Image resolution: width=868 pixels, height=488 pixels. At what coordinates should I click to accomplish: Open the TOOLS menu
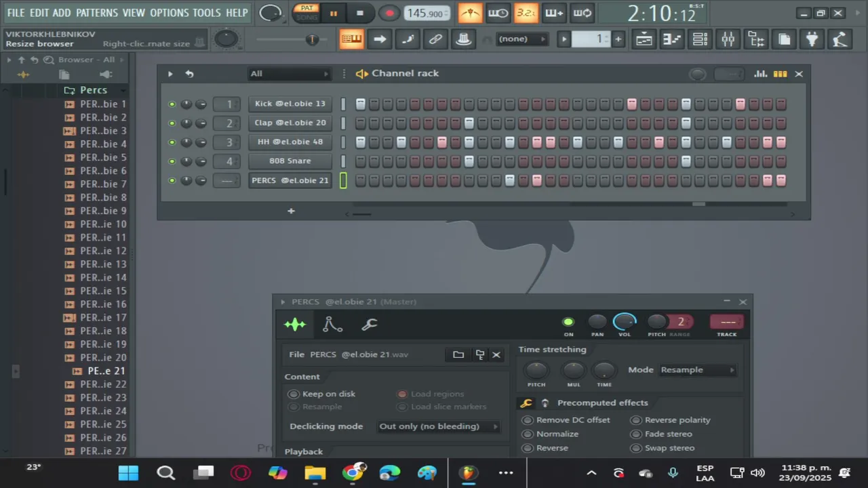(207, 13)
